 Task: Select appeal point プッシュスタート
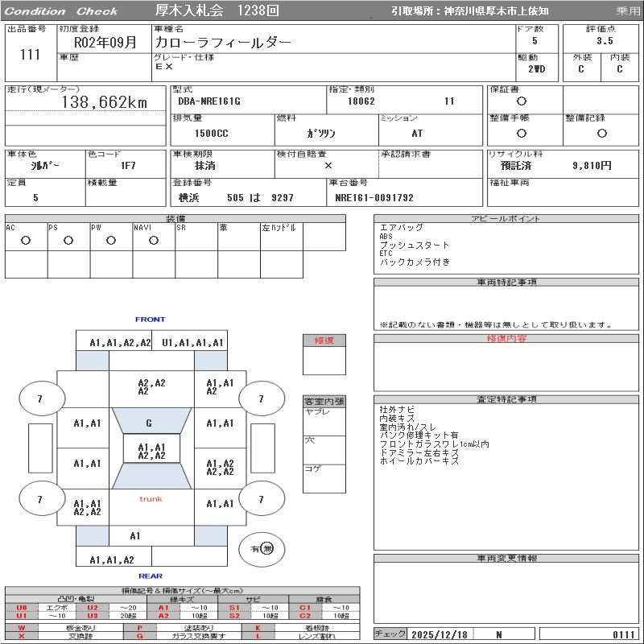(x=414, y=245)
